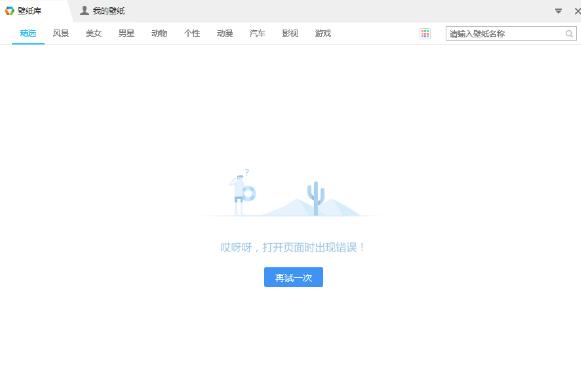
Task: Open the title bar dropdown arrow menu
Action: [558, 11]
